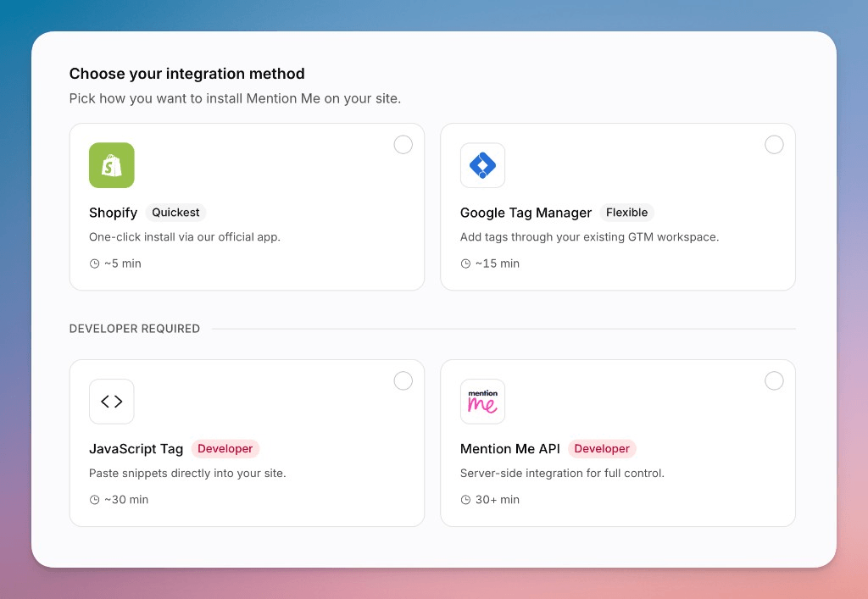Click the ~5 min time estimate

click(x=123, y=263)
